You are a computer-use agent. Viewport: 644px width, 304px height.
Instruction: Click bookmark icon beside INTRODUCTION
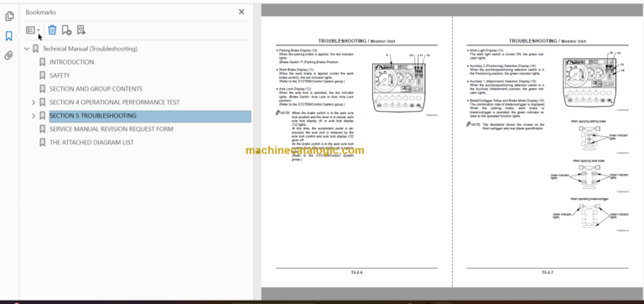[x=42, y=62]
